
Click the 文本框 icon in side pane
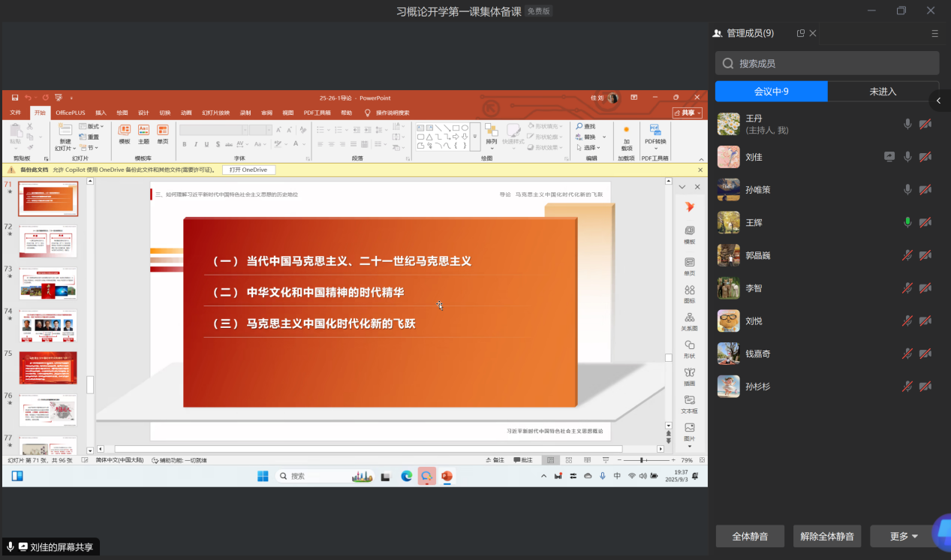(x=689, y=404)
